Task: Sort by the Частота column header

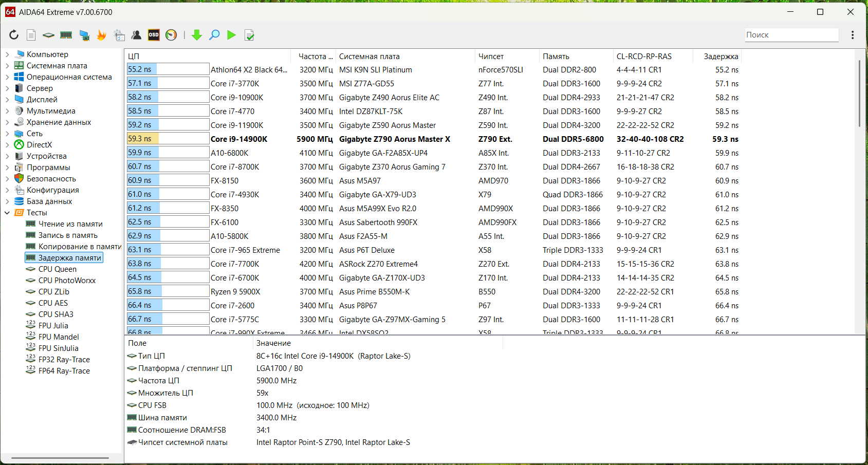Action: coord(313,57)
